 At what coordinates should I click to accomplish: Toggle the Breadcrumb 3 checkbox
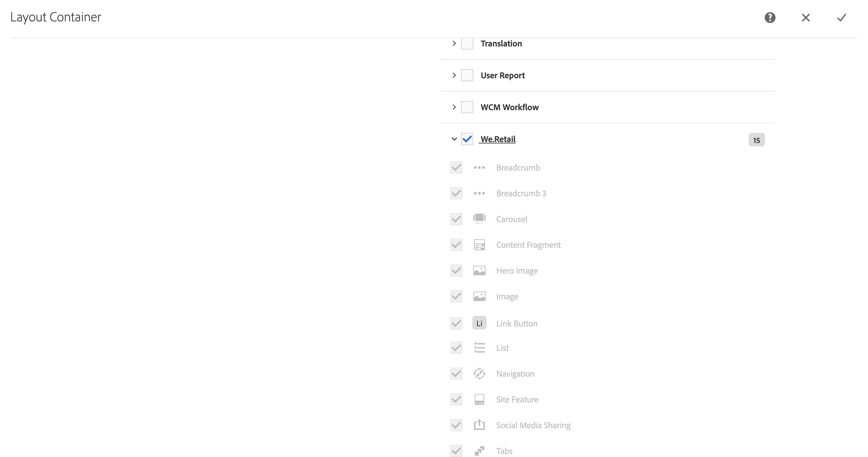pos(456,193)
